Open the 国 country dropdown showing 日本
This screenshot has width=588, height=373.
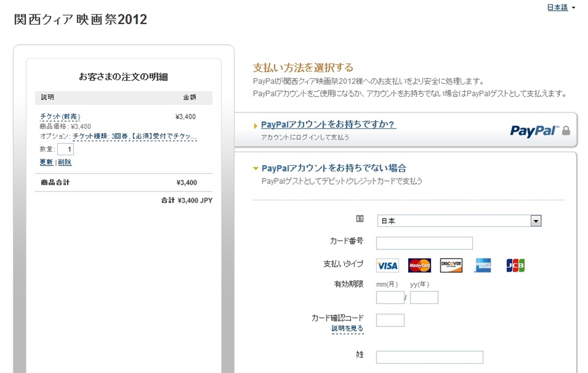459,221
